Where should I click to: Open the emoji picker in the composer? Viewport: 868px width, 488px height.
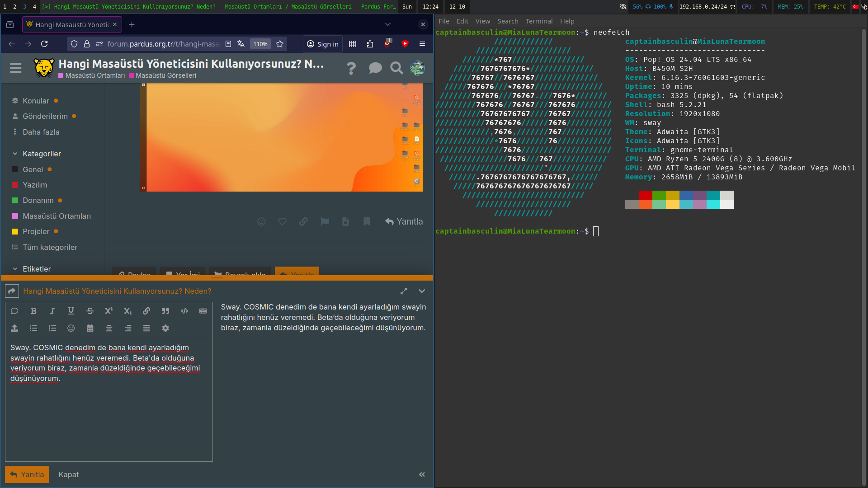(x=71, y=328)
